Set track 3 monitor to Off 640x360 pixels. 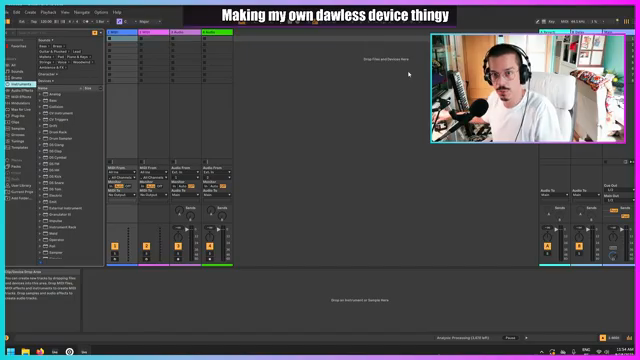pyautogui.click(x=191, y=186)
